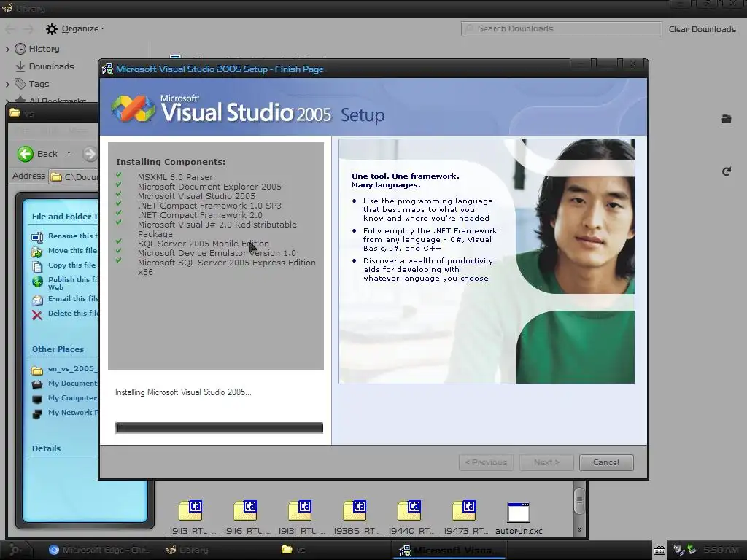Image resolution: width=747 pixels, height=560 pixels.
Task: Click 'E-mail this file' task link
Action: click(x=73, y=298)
